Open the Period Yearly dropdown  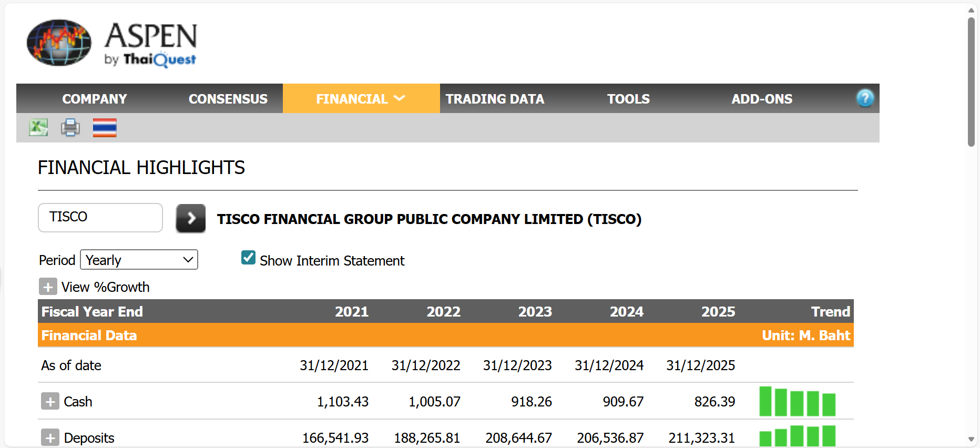[139, 260]
